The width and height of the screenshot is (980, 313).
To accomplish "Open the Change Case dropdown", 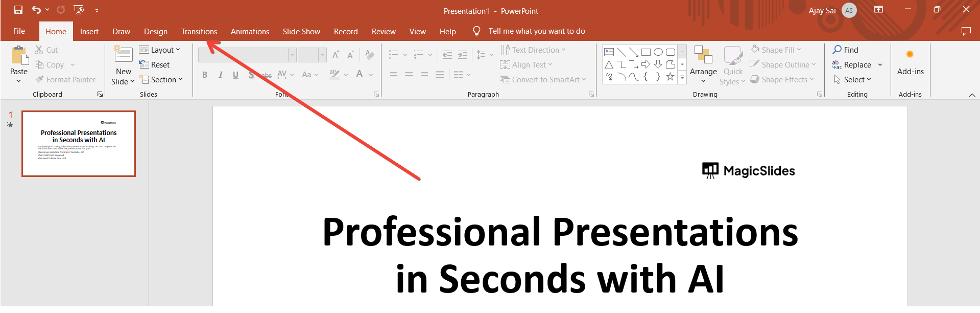I will (x=310, y=75).
